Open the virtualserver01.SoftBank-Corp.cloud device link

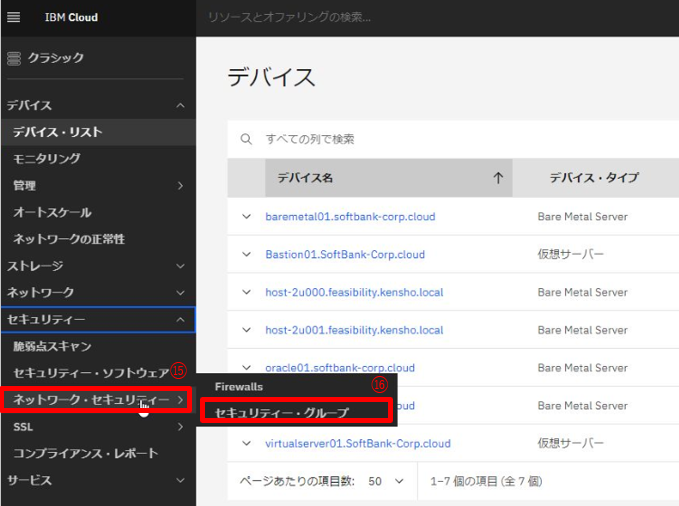[357, 443]
